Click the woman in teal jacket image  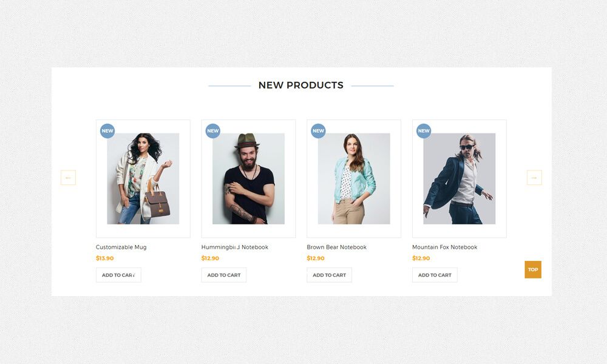[x=354, y=179]
